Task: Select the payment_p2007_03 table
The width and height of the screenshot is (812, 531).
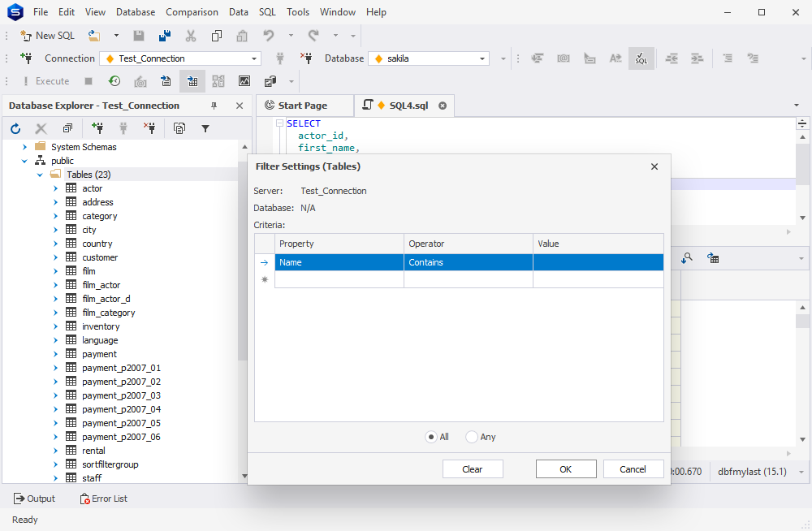Action: pyautogui.click(x=121, y=395)
